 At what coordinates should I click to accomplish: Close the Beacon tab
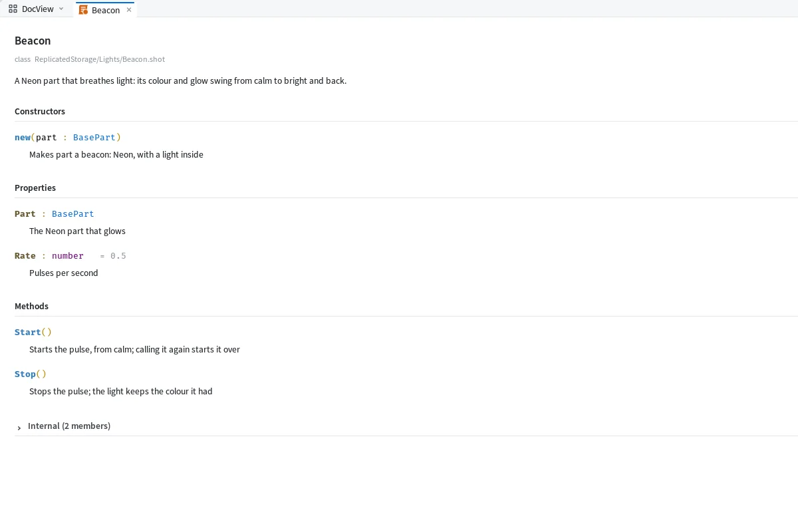(x=129, y=10)
